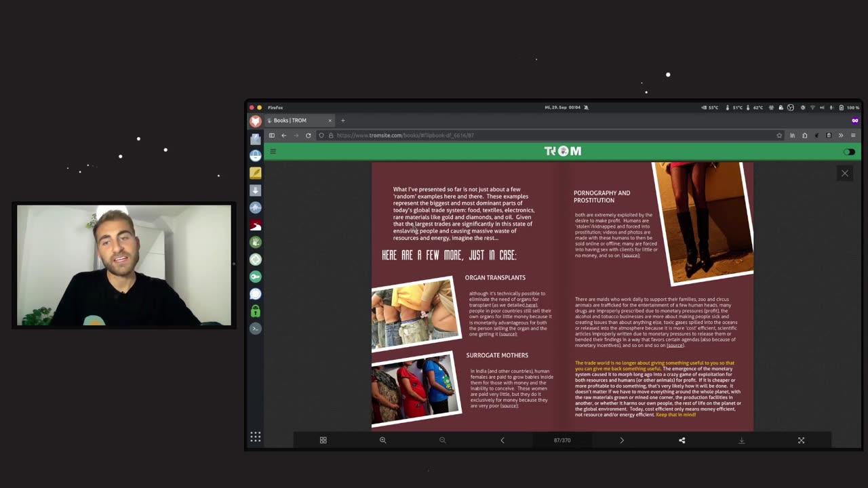
Task: Click the OBS indicator in the system tray
Action: pos(790,108)
